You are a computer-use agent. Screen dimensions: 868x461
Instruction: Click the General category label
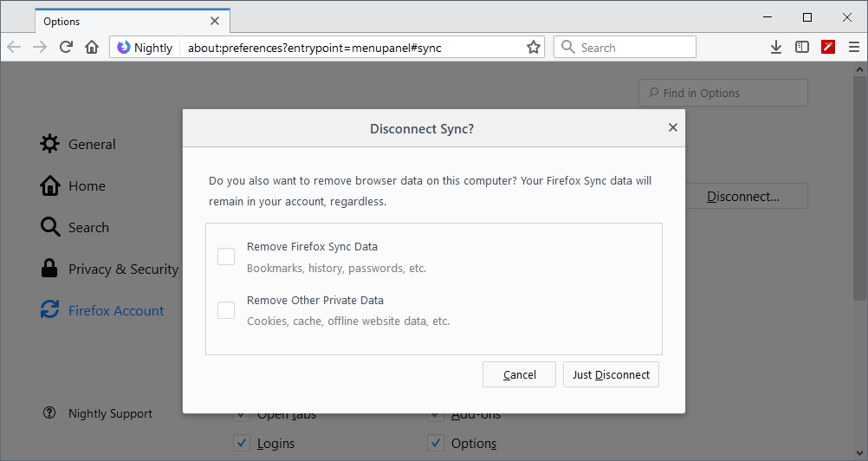point(92,145)
